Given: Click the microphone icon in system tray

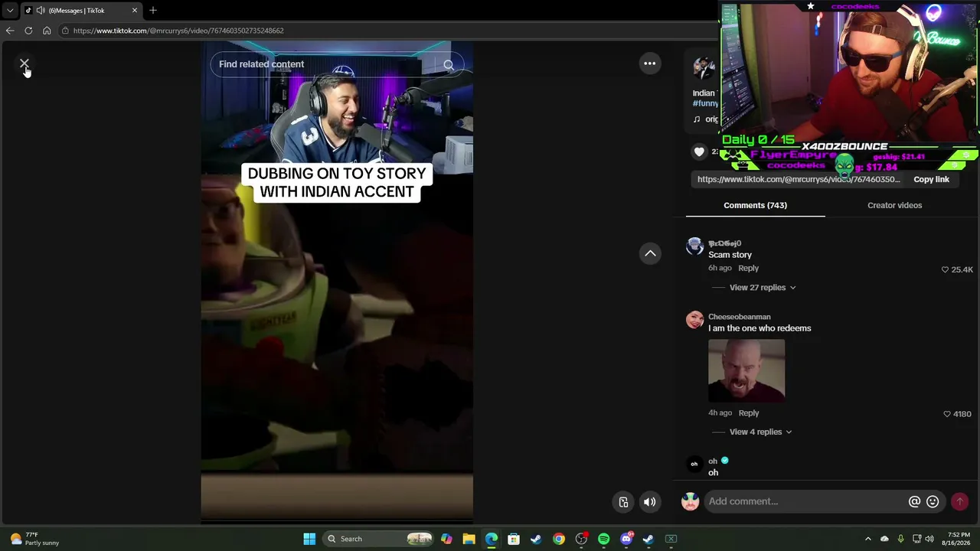Looking at the screenshot, I should coord(900,539).
